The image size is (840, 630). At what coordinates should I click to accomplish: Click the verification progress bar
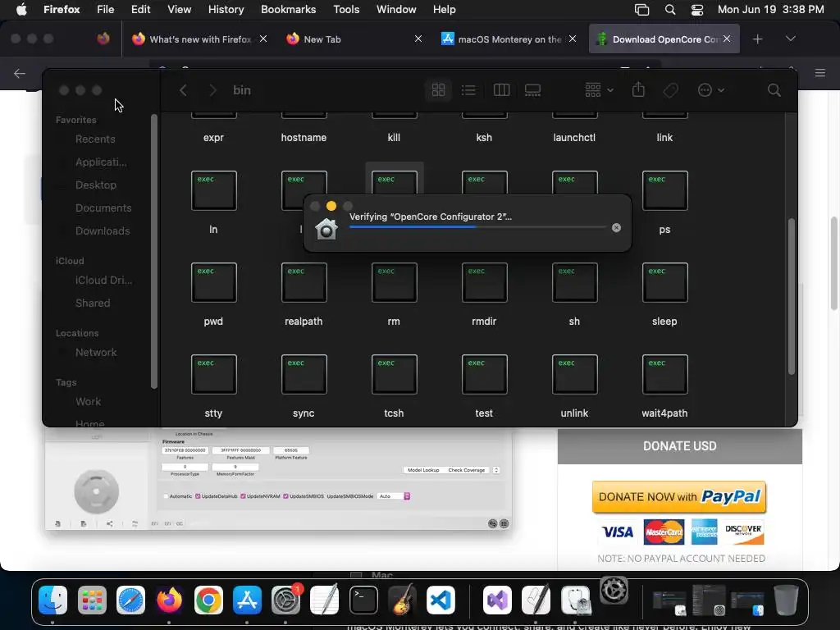pos(478,227)
